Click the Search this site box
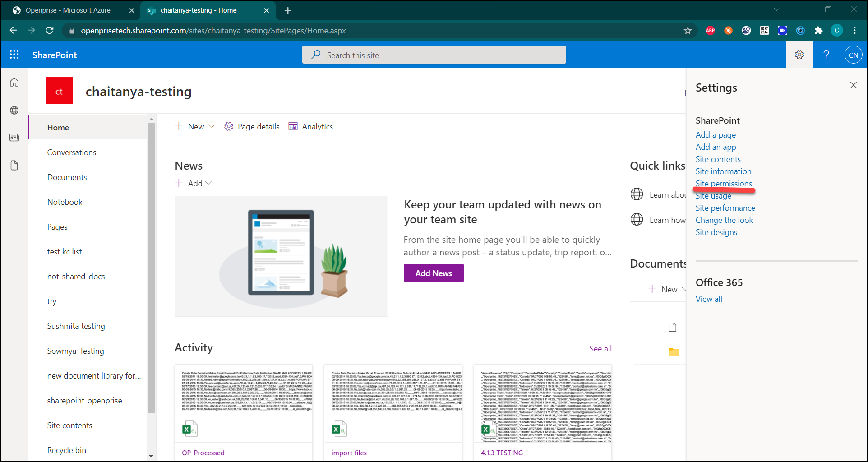The image size is (868, 462). [x=434, y=55]
